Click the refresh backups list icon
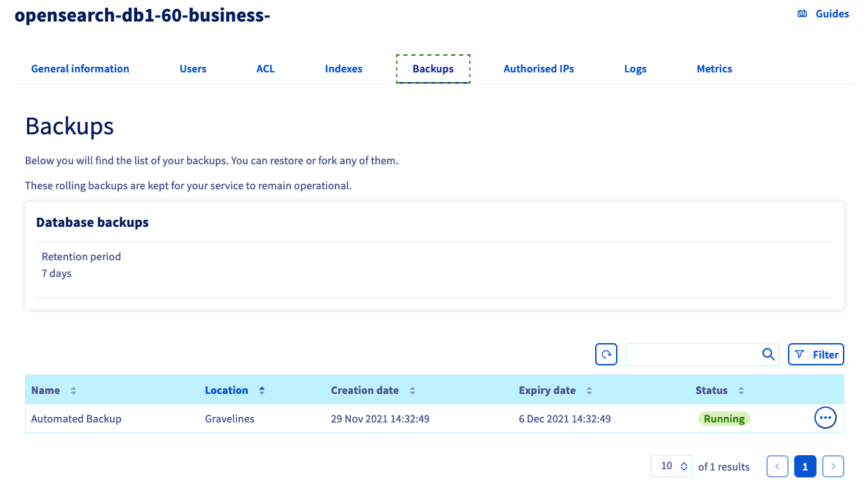Image resolution: width=868 pixels, height=499 pixels. [x=606, y=354]
